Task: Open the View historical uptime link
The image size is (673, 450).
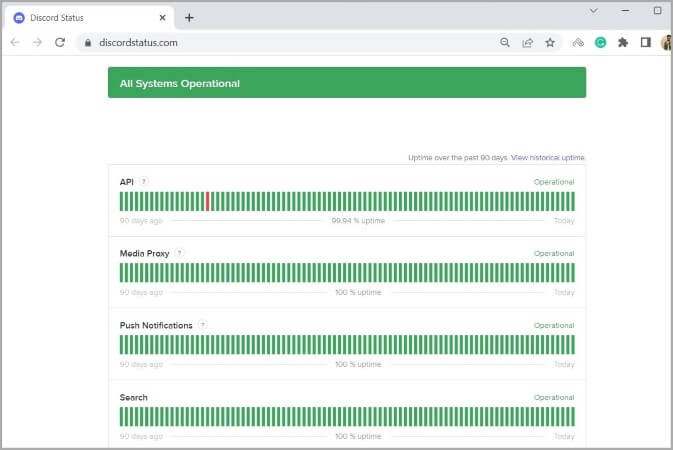Action: 548,158
